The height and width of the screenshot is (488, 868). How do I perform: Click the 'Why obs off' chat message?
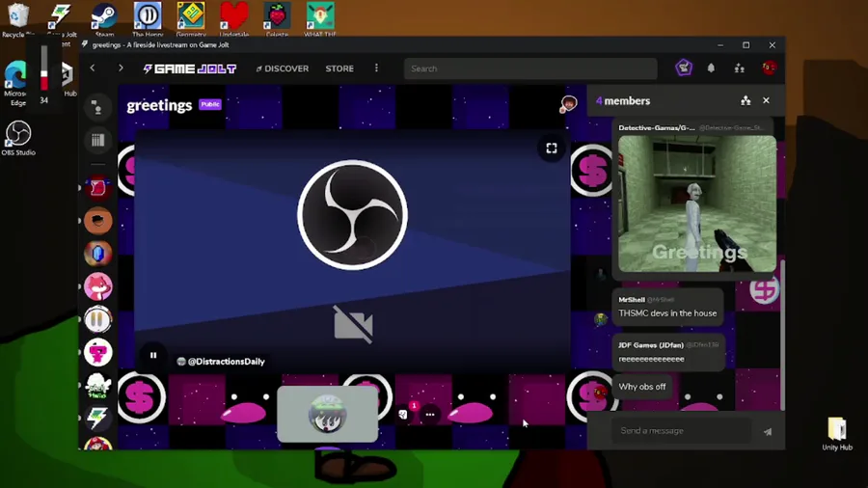642,386
